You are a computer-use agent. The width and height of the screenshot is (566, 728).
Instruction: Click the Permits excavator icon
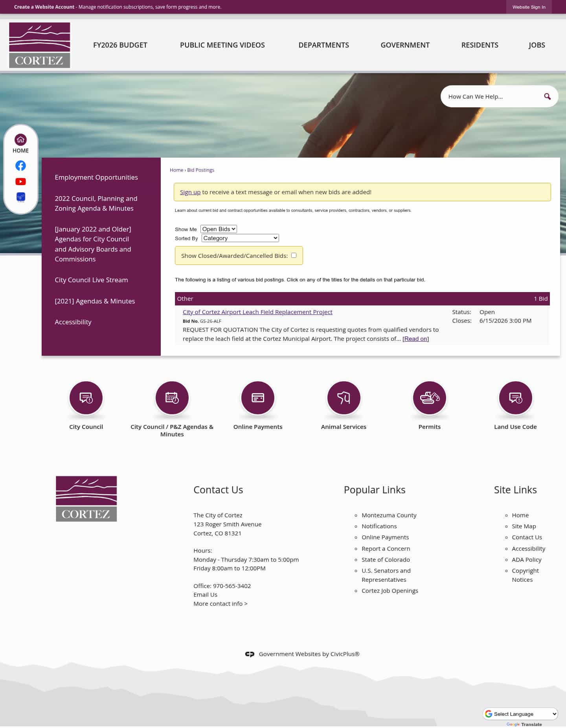(430, 398)
